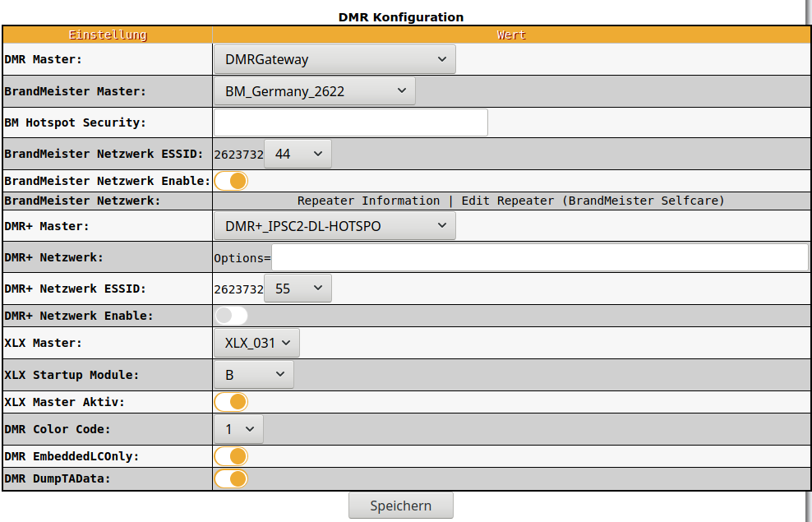The height and width of the screenshot is (522, 812).
Task: Enable the DMR+ Netzwerk switch
Action: (231, 316)
